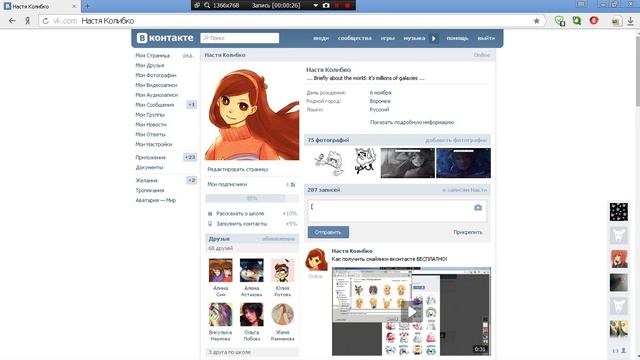Open the green shield extension icon
Image resolution: width=640 pixels, height=360 pixels.
tap(560, 21)
